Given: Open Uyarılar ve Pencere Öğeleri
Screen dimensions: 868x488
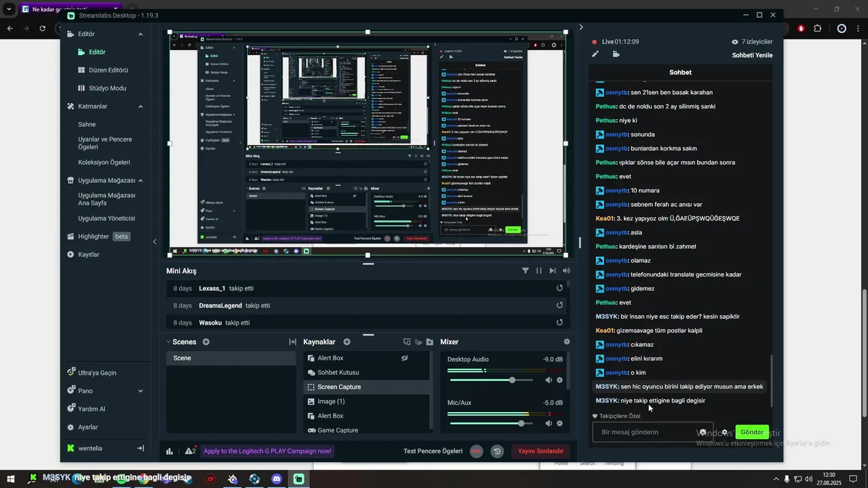Looking at the screenshot, I should coord(105,143).
